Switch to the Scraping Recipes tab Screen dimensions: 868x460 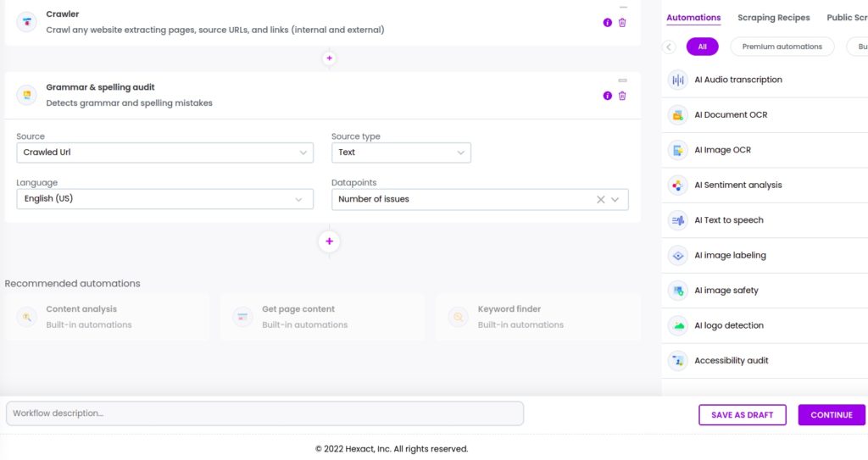click(773, 18)
